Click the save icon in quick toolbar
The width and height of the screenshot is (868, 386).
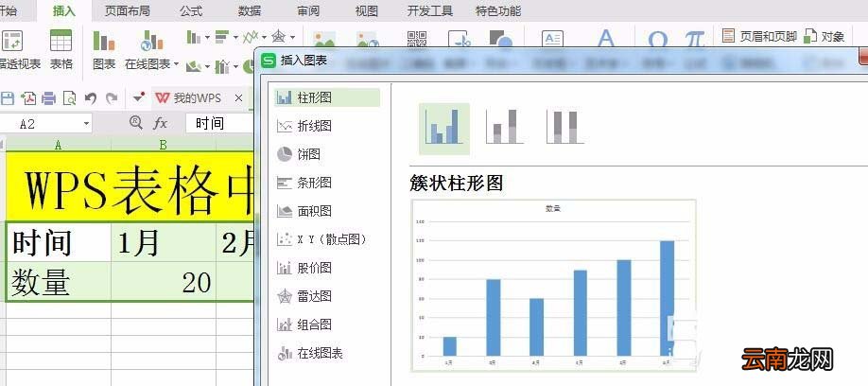pyautogui.click(x=8, y=98)
